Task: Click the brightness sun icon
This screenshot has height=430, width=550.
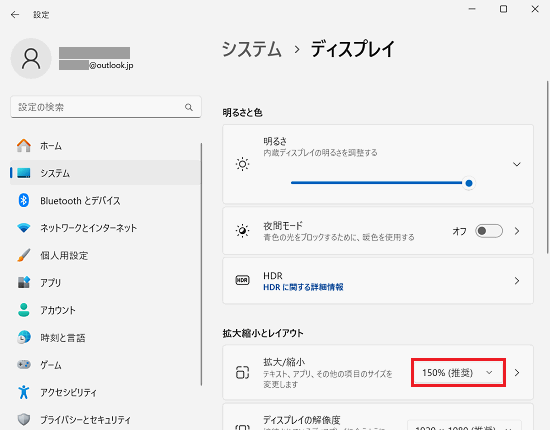Action: 242,164
